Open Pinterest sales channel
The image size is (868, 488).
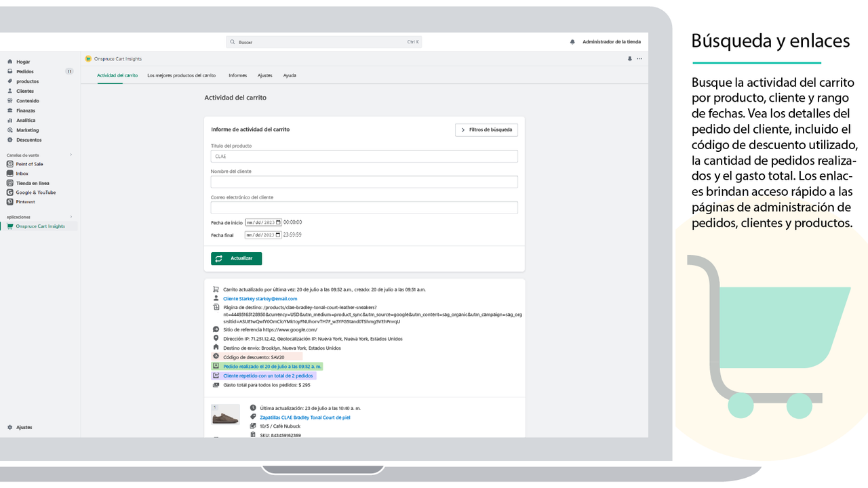tap(26, 202)
